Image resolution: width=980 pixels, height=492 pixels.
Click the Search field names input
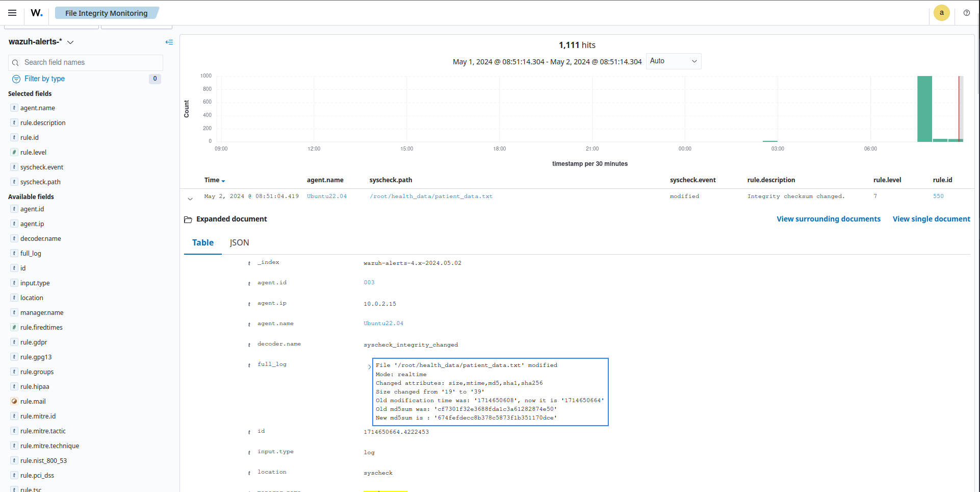[x=91, y=62]
